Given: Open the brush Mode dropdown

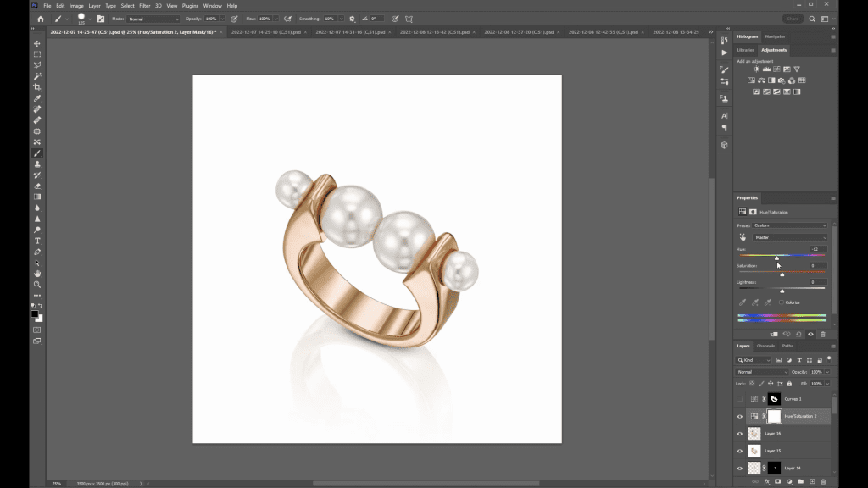Looking at the screenshot, I should point(154,19).
